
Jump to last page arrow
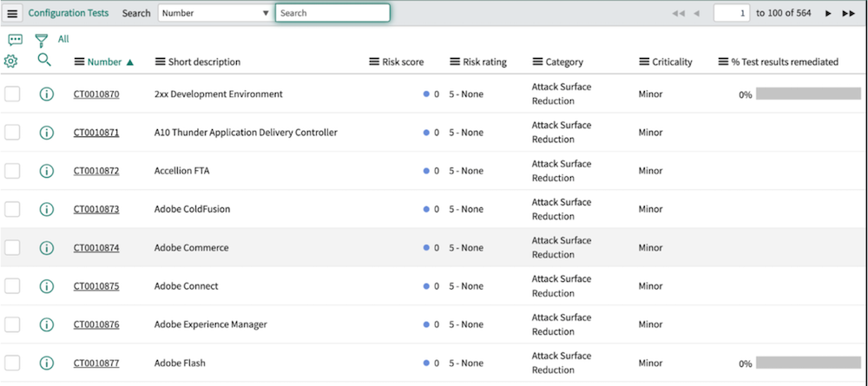click(848, 14)
